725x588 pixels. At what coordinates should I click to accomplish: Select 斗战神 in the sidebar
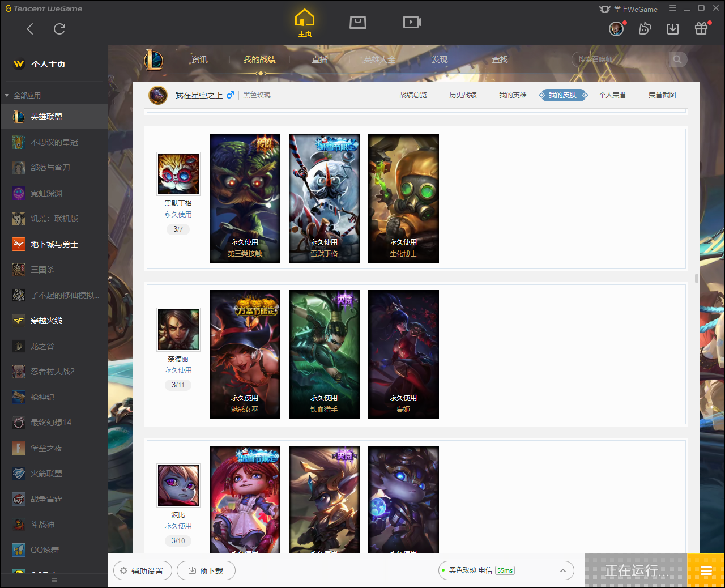[54, 525]
